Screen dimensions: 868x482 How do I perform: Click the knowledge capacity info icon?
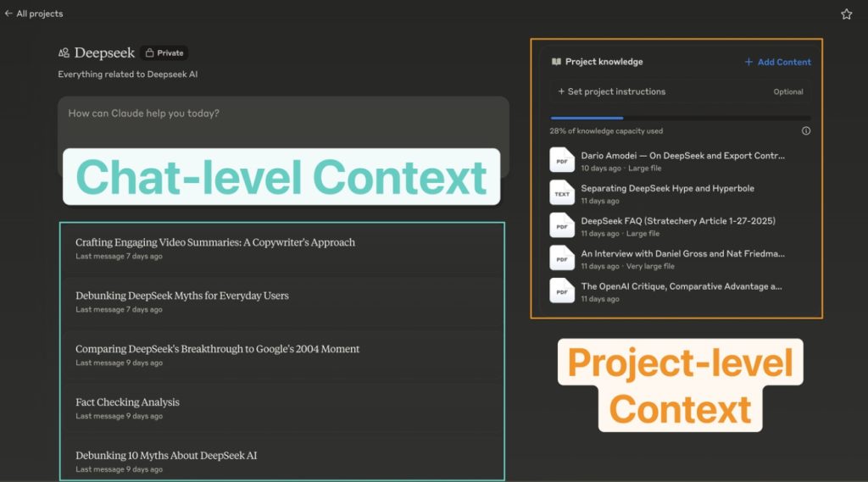click(x=805, y=131)
